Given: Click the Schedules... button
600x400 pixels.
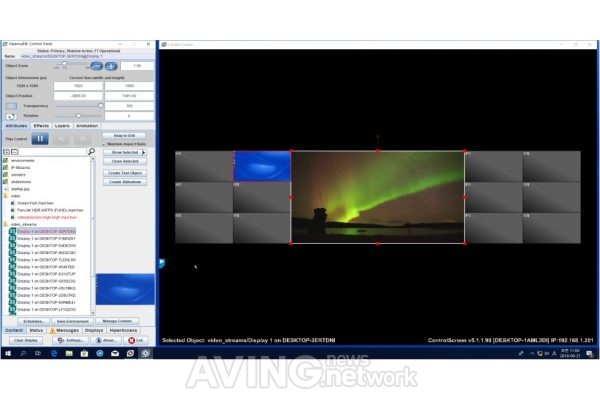Looking at the screenshot, I should (x=34, y=322).
